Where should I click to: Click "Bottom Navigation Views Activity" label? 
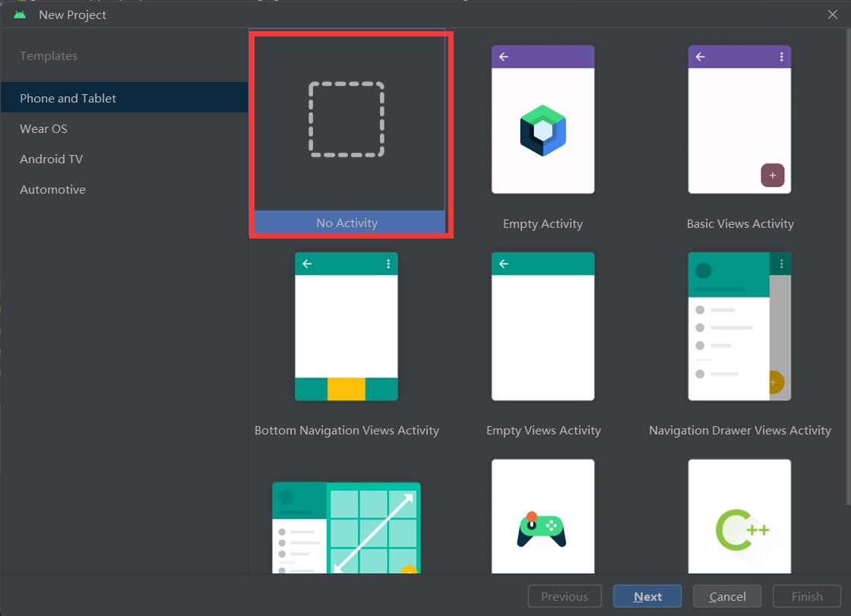[346, 431]
